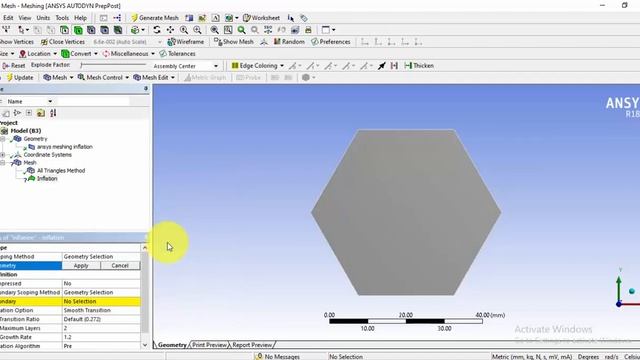Click the Generate Mesh button

point(155,18)
